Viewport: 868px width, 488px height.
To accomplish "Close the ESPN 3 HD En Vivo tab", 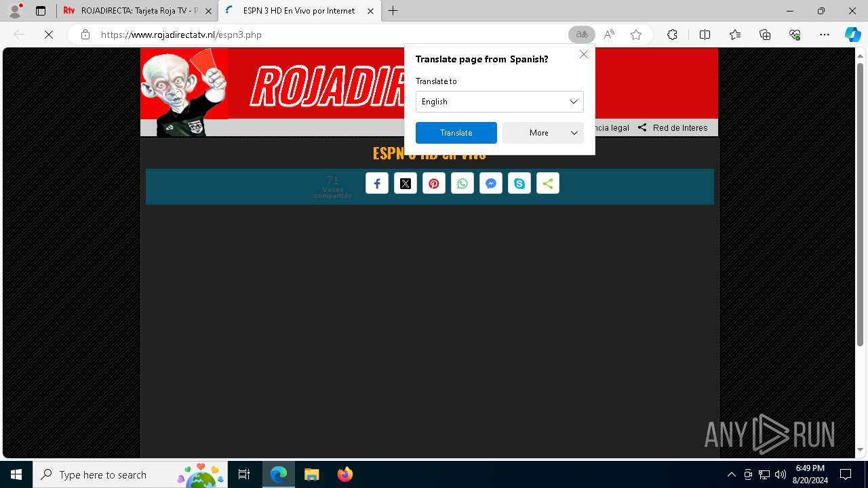I will click(x=370, y=11).
